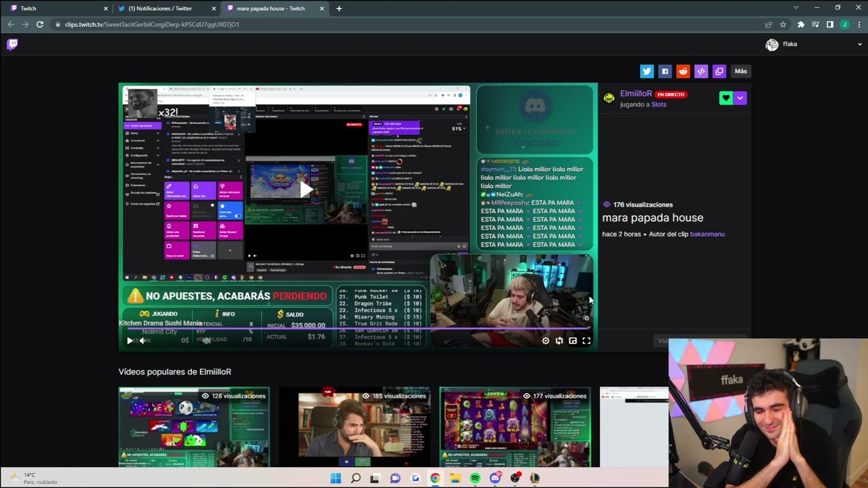Image resolution: width=868 pixels, height=488 pixels.
Task: Select the mara papada house tab
Action: pos(274,8)
